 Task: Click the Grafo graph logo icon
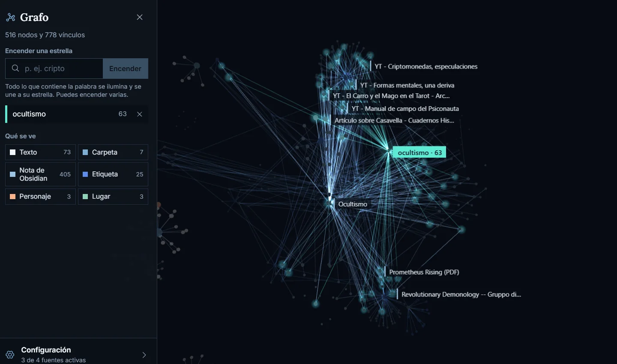tap(10, 17)
